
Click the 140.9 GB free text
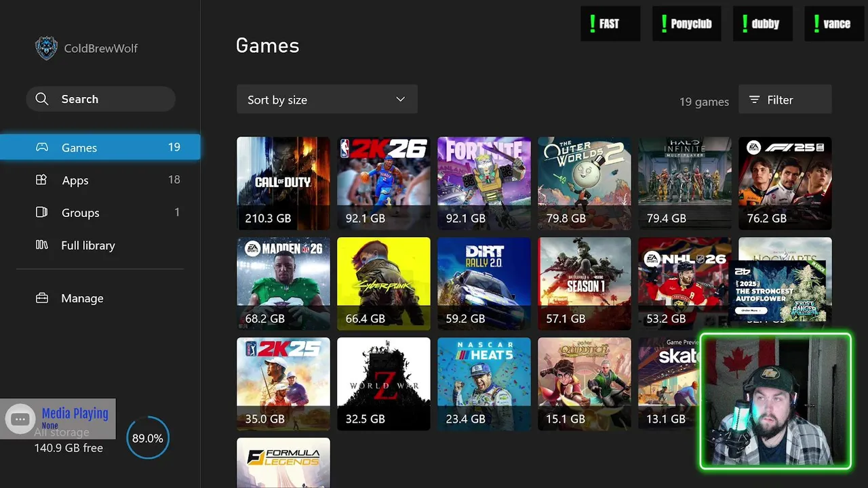(68, 448)
